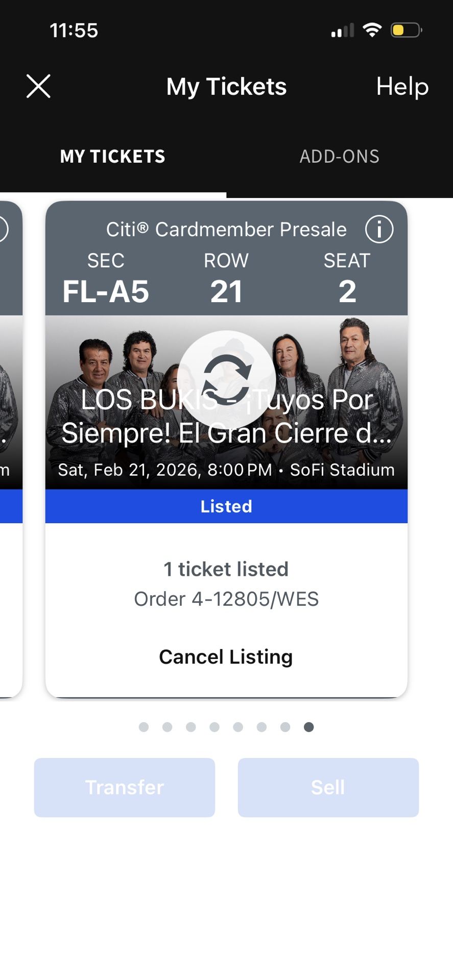Close the My Tickets screen
This screenshot has height=980, width=453.
click(38, 86)
